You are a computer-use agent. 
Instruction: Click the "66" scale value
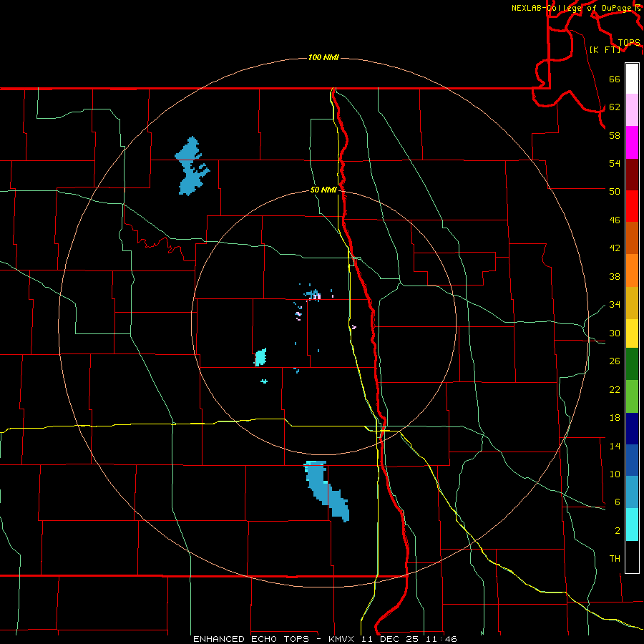(x=615, y=79)
